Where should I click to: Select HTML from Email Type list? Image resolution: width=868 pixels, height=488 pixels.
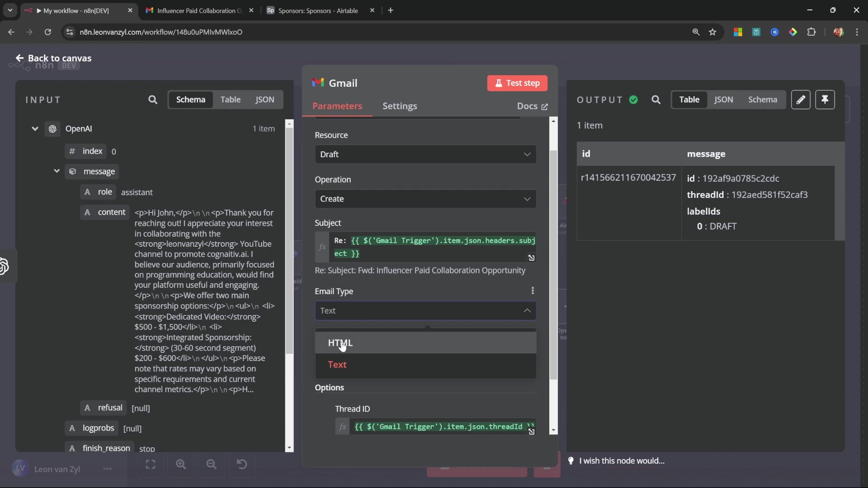pyautogui.click(x=340, y=343)
